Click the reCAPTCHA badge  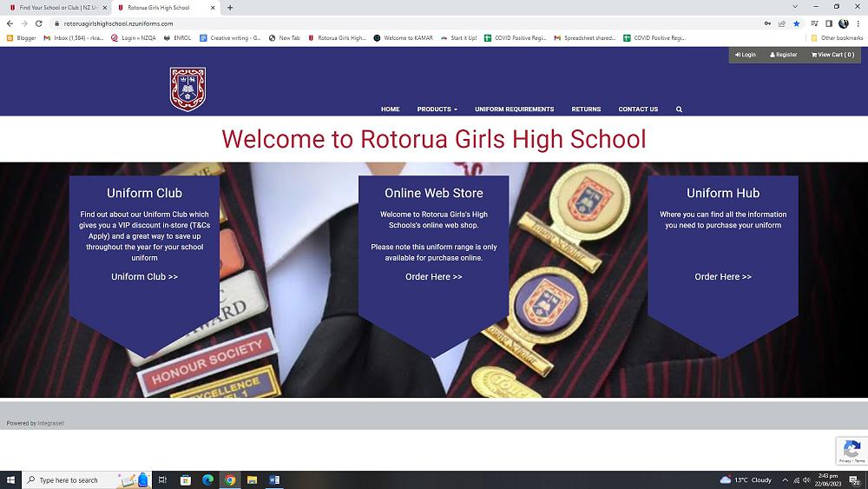coord(851,451)
